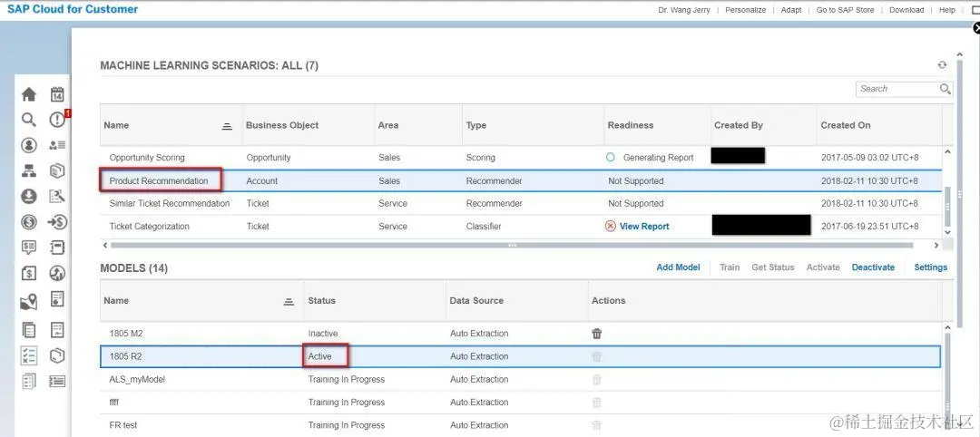Open the View Report link
This screenshot has width=980, height=437.
pyautogui.click(x=643, y=227)
